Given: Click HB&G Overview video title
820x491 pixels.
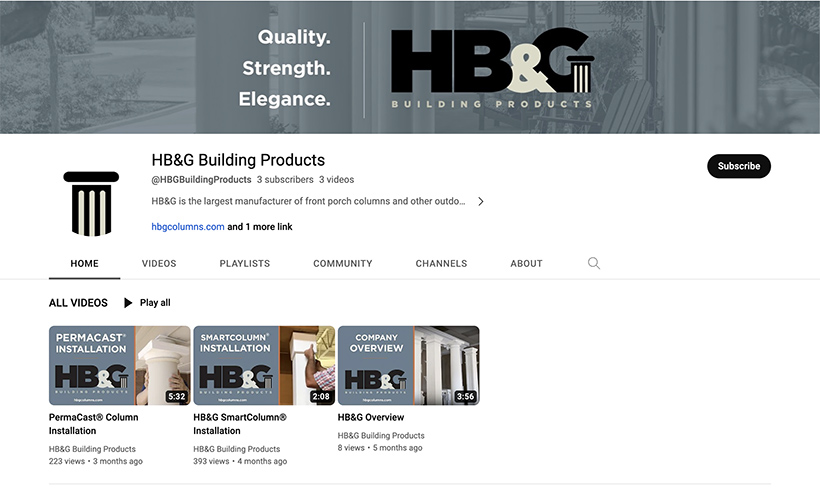Looking at the screenshot, I should pyautogui.click(x=371, y=417).
